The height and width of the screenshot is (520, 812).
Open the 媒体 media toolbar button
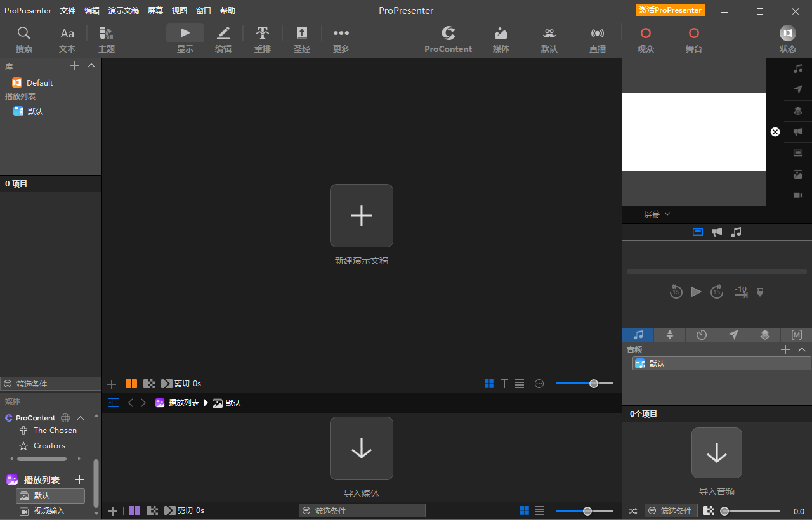(x=501, y=39)
